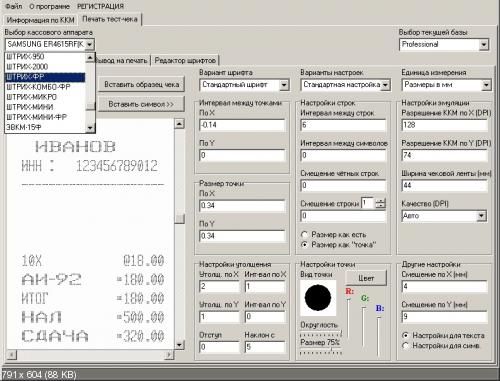Select ШТРИХ-950 in the list
Viewport: 500px width, 381px height.
[x=45, y=57]
